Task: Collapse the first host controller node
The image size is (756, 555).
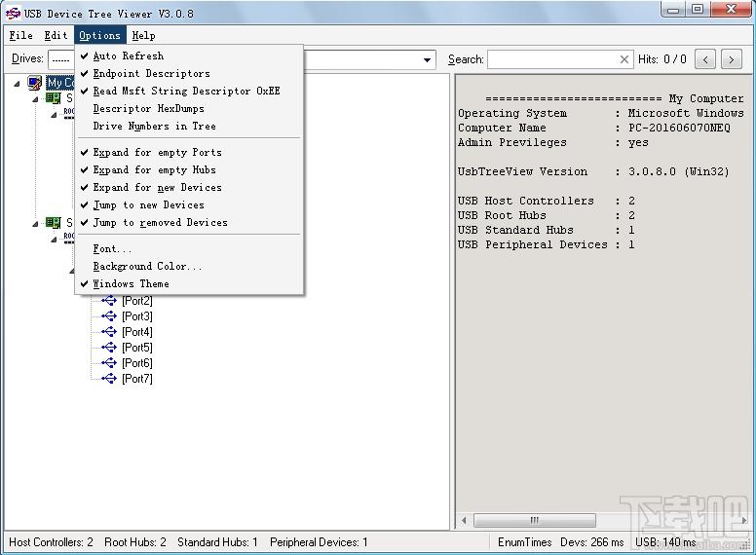Action: (35, 99)
